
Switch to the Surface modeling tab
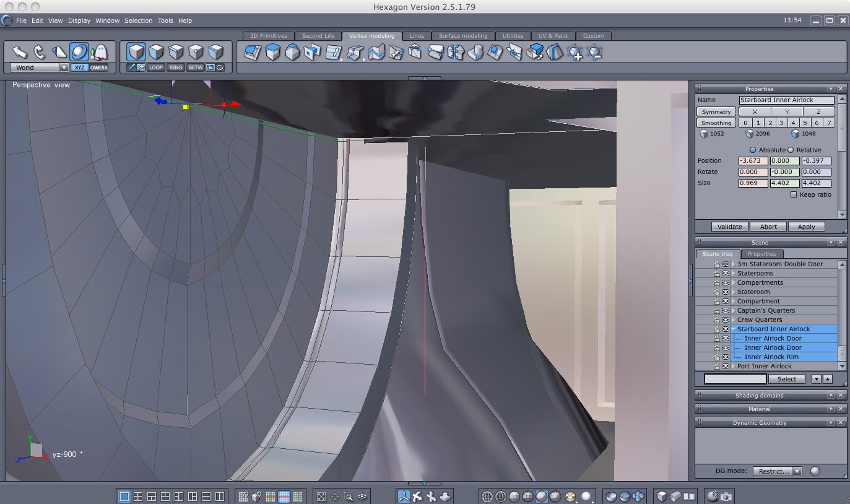coord(463,36)
